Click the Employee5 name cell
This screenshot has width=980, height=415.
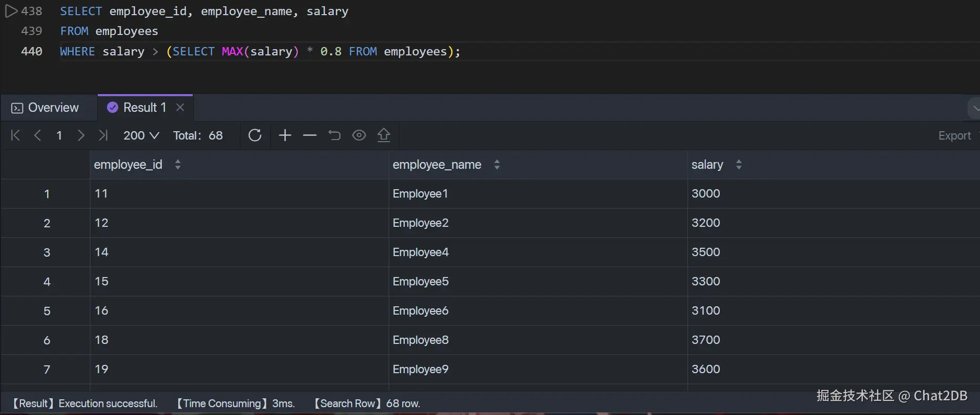538,282
